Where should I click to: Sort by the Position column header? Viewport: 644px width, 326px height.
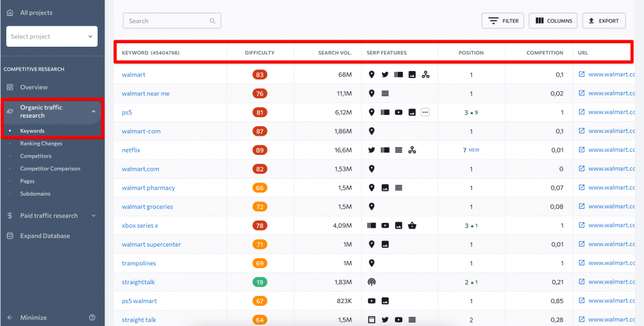tap(471, 52)
